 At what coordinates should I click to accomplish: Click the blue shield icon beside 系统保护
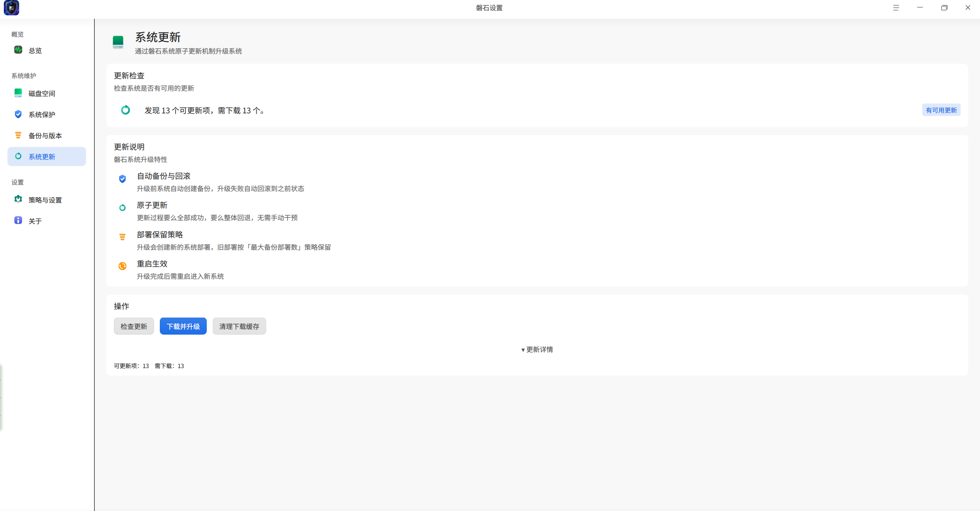(x=18, y=114)
